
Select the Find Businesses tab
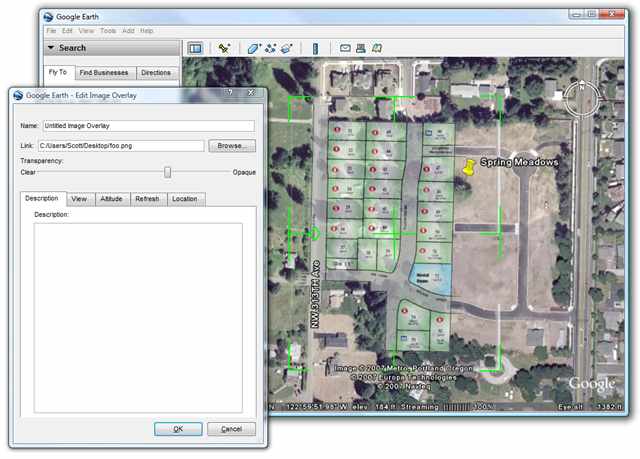point(104,73)
